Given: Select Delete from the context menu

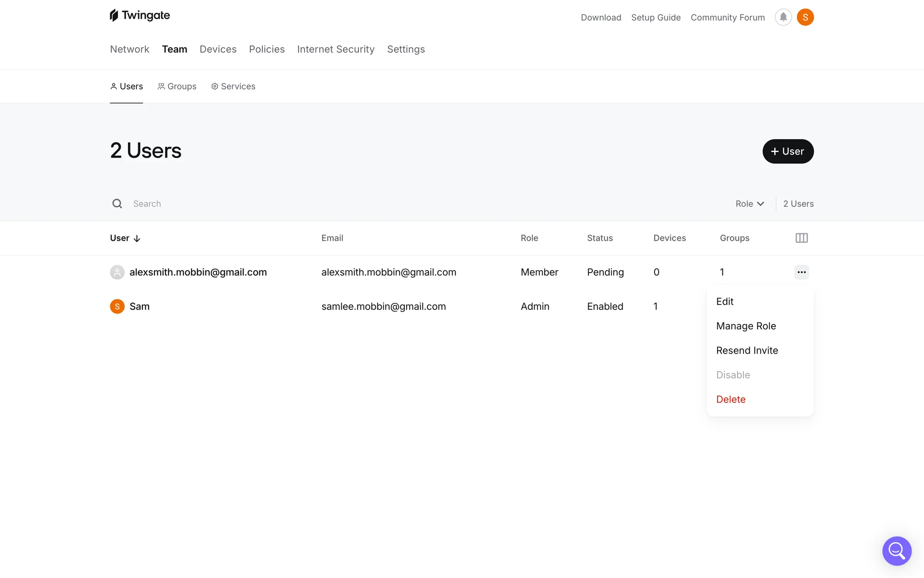Looking at the screenshot, I should pyautogui.click(x=731, y=399).
